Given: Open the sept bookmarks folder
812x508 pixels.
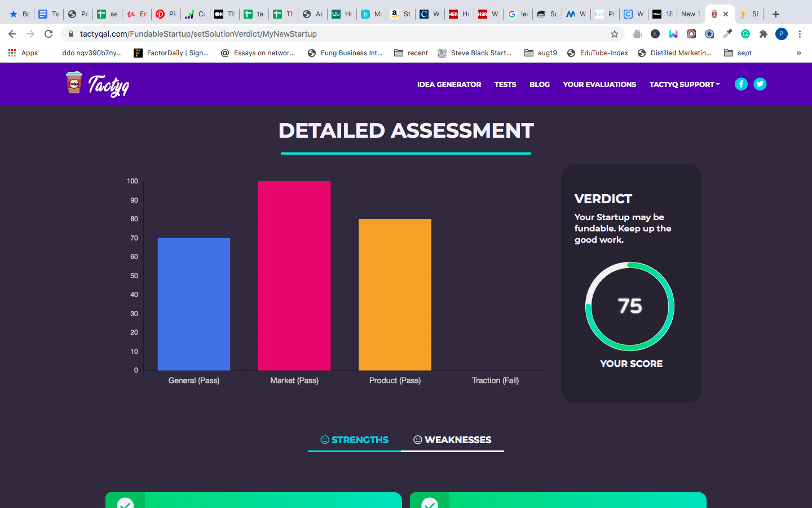Looking at the screenshot, I should click(x=738, y=53).
